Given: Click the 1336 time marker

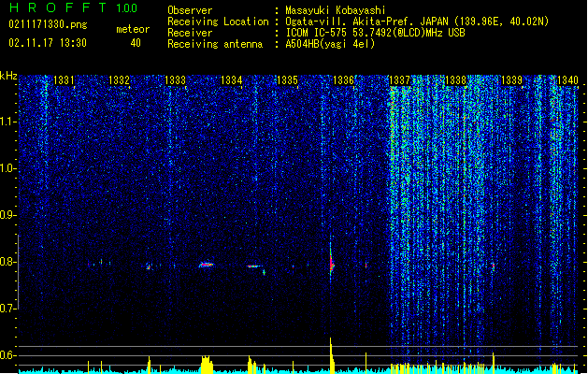Looking at the screenshot, I should point(343,80).
